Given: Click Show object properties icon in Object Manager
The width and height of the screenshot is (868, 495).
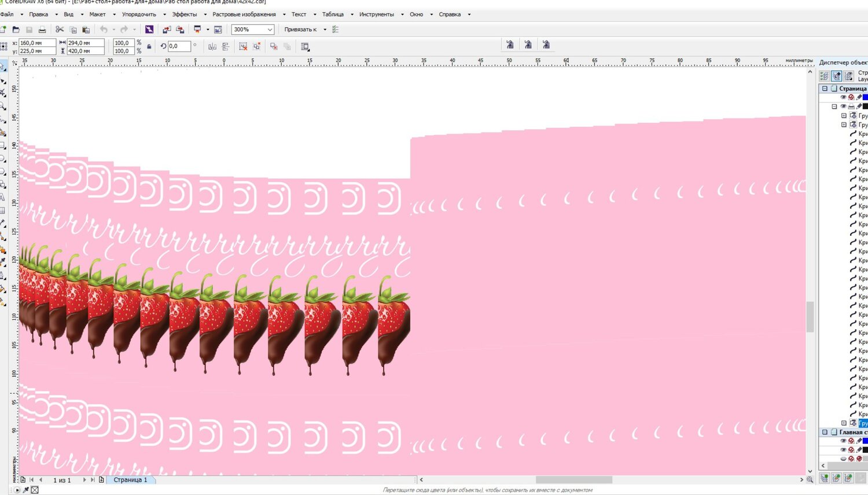Looking at the screenshot, I should [825, 76].
